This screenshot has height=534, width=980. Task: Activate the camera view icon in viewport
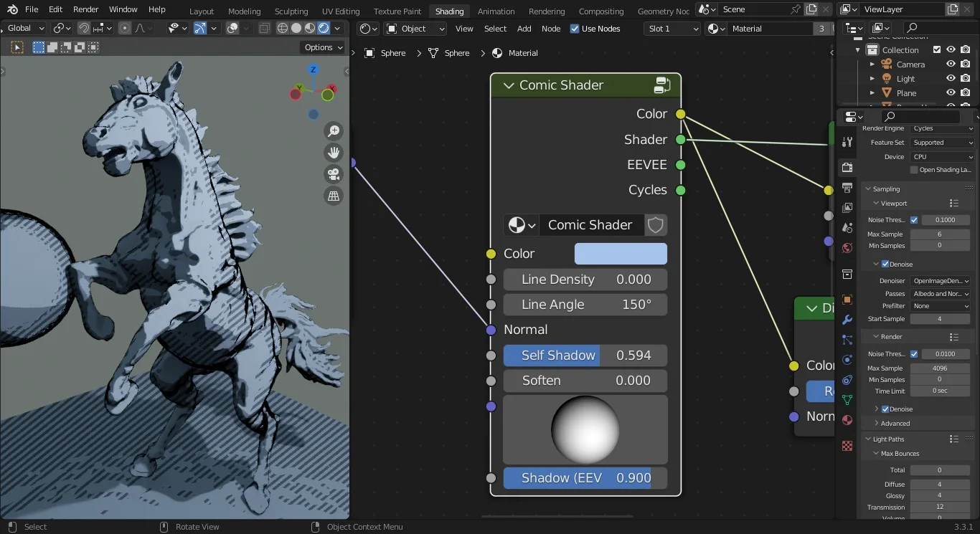click(x=334, y=174)
